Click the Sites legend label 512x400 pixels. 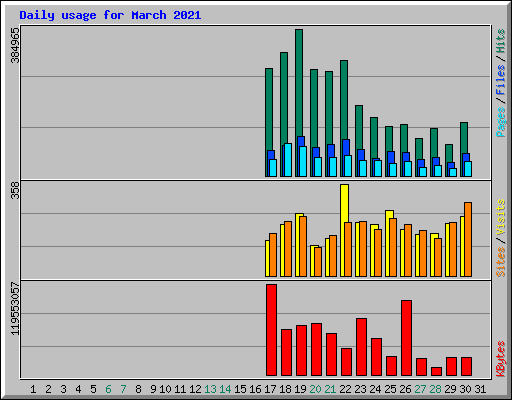click(x=500, y=262)
